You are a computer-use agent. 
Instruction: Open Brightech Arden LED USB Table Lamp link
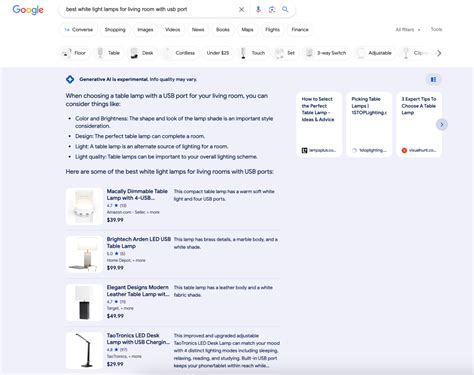[139, 242]
